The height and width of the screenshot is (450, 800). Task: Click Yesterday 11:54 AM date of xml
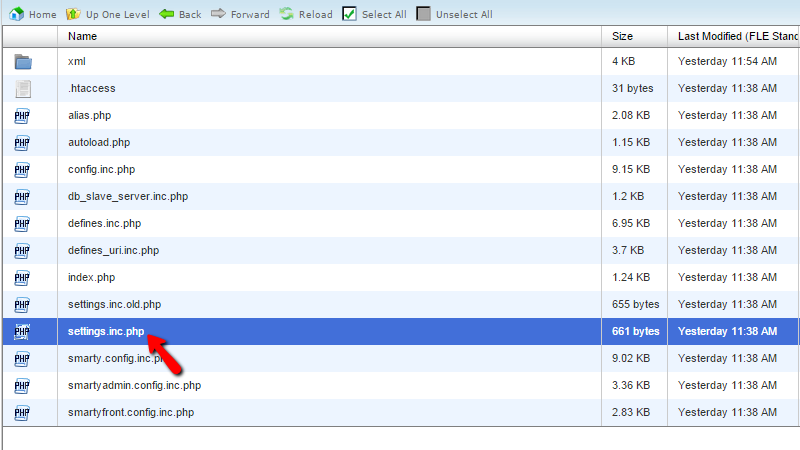[728, 61]
